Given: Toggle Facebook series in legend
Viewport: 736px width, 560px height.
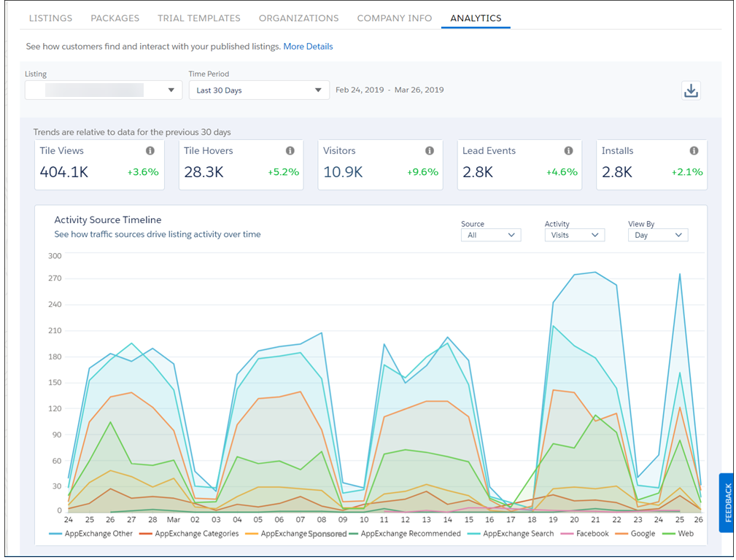Looking at the screenshot, I should [x=584, y=534].
